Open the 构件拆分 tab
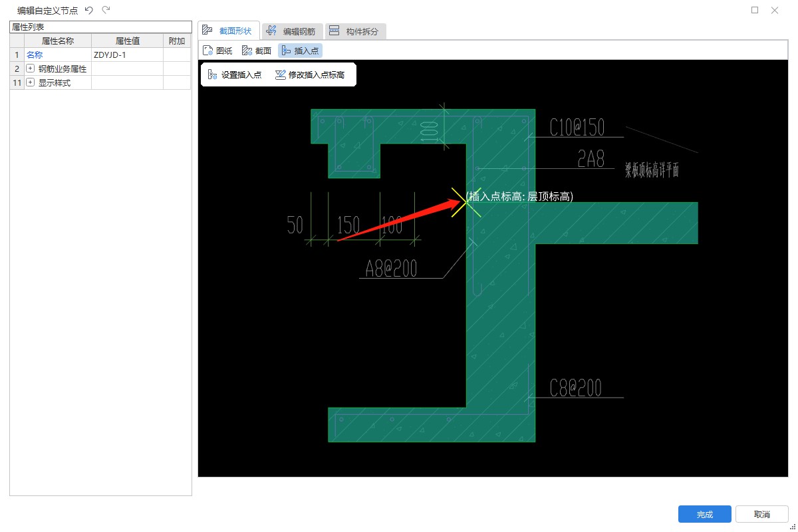Image resolution: width=798 pixels, height=532 pixels. (356, 31)
